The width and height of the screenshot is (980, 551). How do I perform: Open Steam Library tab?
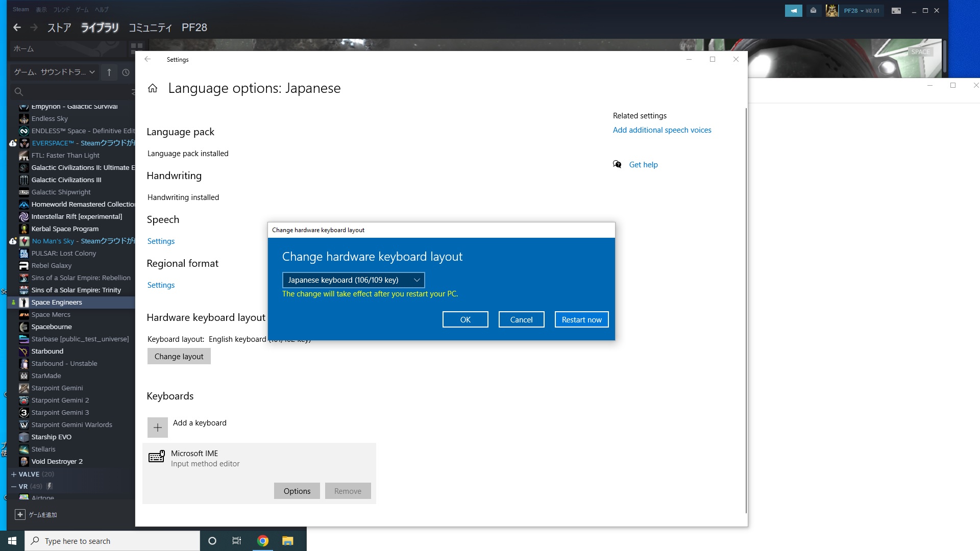click(x=100, y=28)
